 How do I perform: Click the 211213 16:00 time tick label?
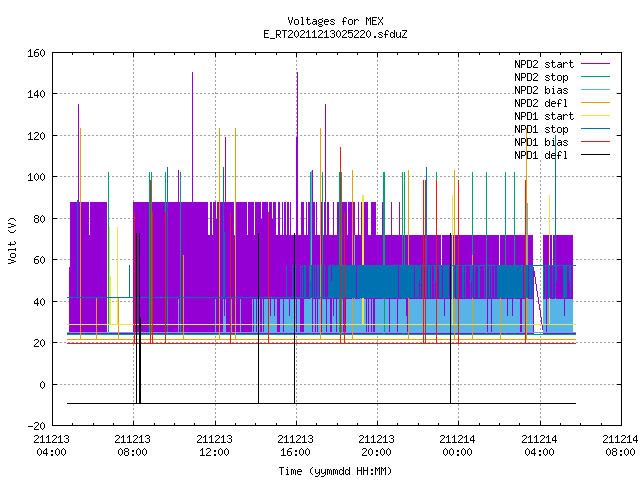click(295, 446)
